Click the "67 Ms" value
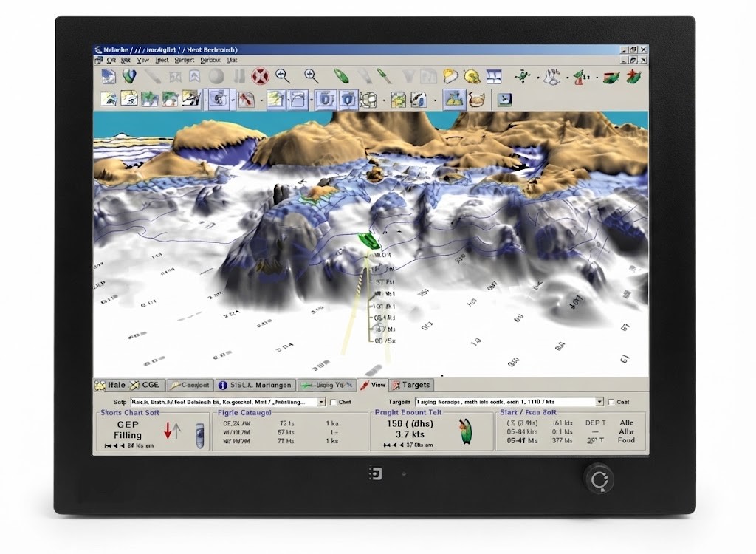Screen dimensions: 756x554 click(286, 432)
